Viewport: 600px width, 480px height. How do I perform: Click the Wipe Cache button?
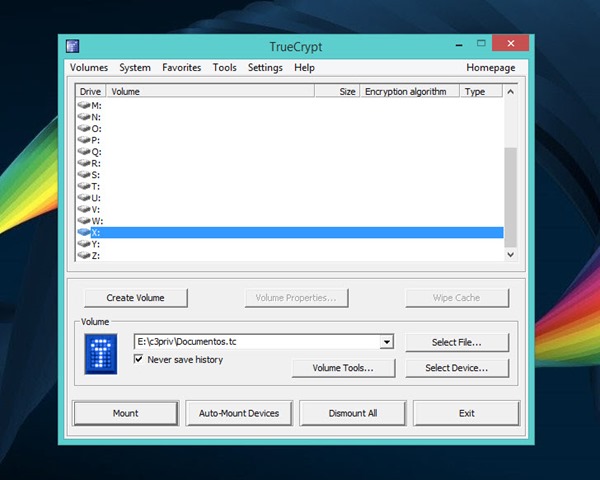click(x=457, y=298)
